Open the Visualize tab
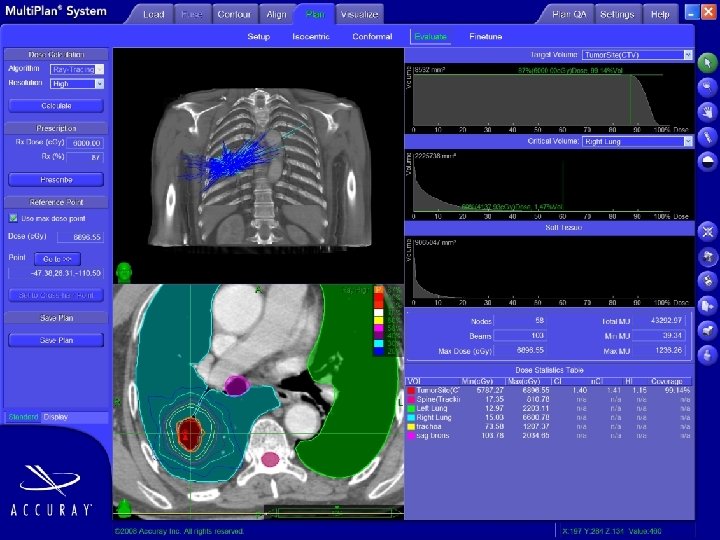 pyautogui.click(x=360, y=14)
